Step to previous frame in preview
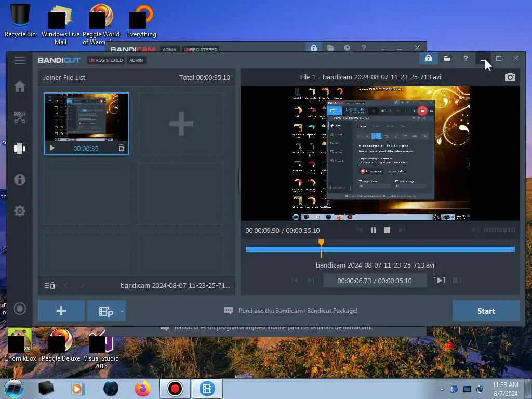The width and height of the screenshot is (532, 399). point(360,230)
